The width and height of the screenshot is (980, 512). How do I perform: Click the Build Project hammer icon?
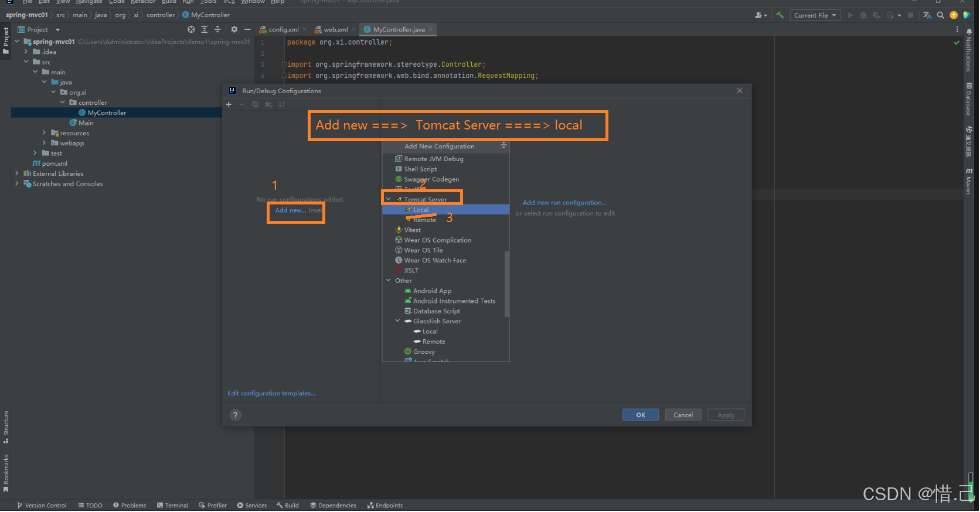[780, 15]
